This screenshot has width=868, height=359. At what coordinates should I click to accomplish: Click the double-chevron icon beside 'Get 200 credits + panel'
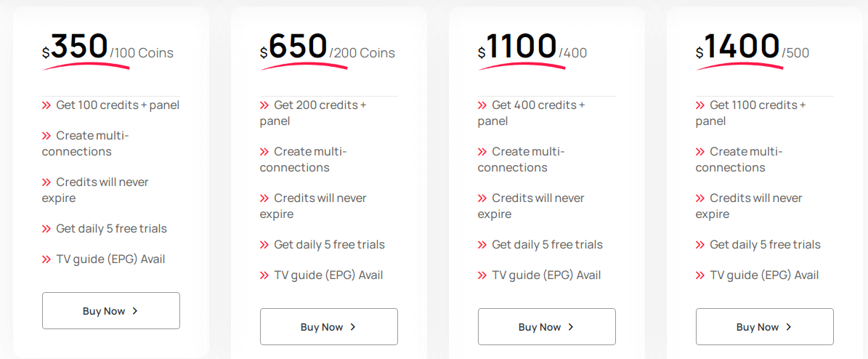tap(264, 105)
